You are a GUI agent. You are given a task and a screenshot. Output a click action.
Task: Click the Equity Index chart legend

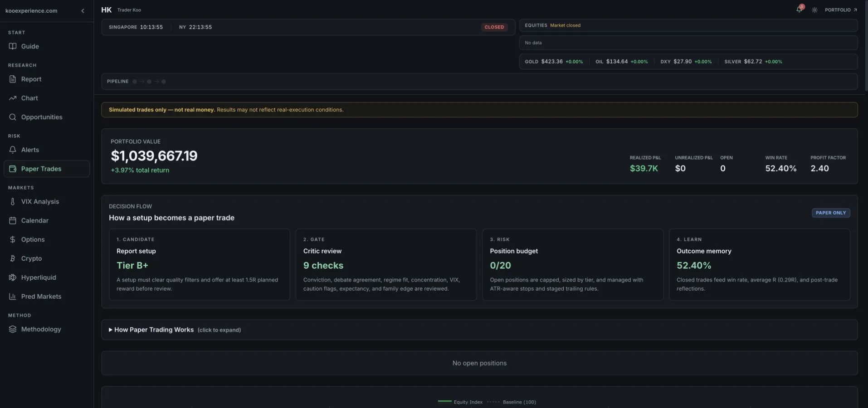point(460,402)
